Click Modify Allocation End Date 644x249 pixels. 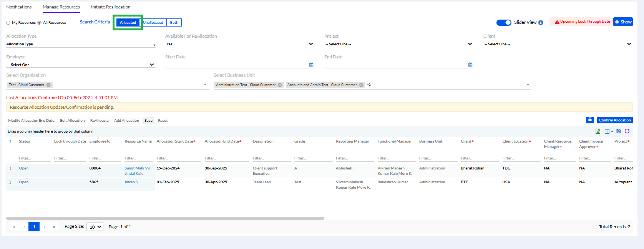pyautogui.click(x=31, y=121)
